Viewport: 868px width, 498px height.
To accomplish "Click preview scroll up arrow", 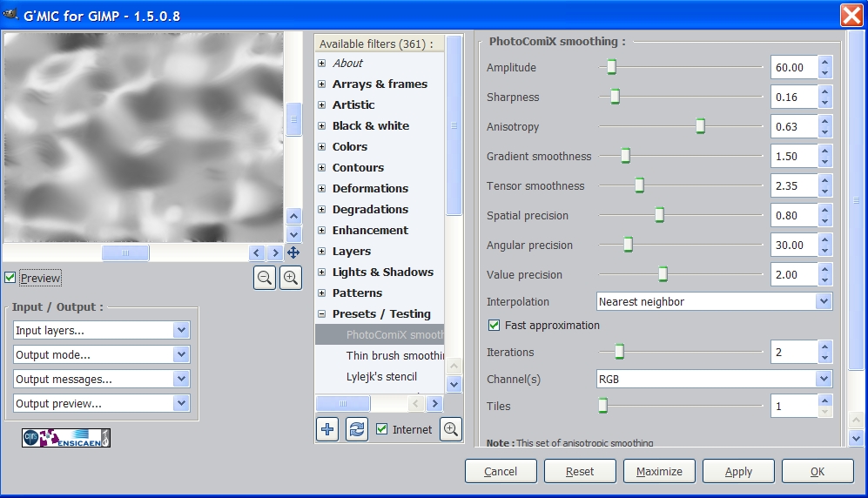I will click(294, 217).
